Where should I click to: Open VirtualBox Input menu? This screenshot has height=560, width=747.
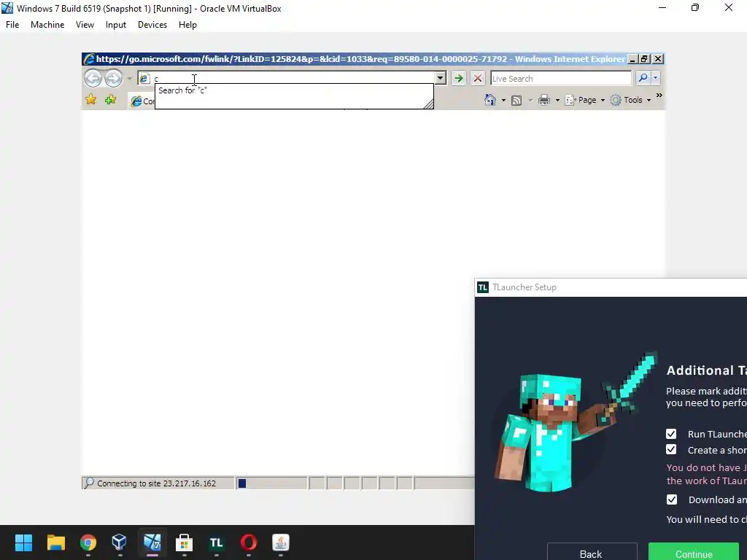pos(116,25)
